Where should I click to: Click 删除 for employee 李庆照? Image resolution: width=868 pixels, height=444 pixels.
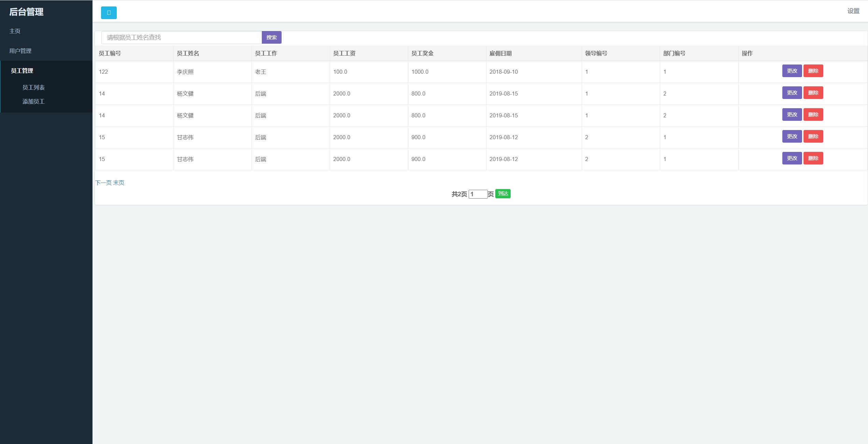pyautogui.click(x=813, y=71)
